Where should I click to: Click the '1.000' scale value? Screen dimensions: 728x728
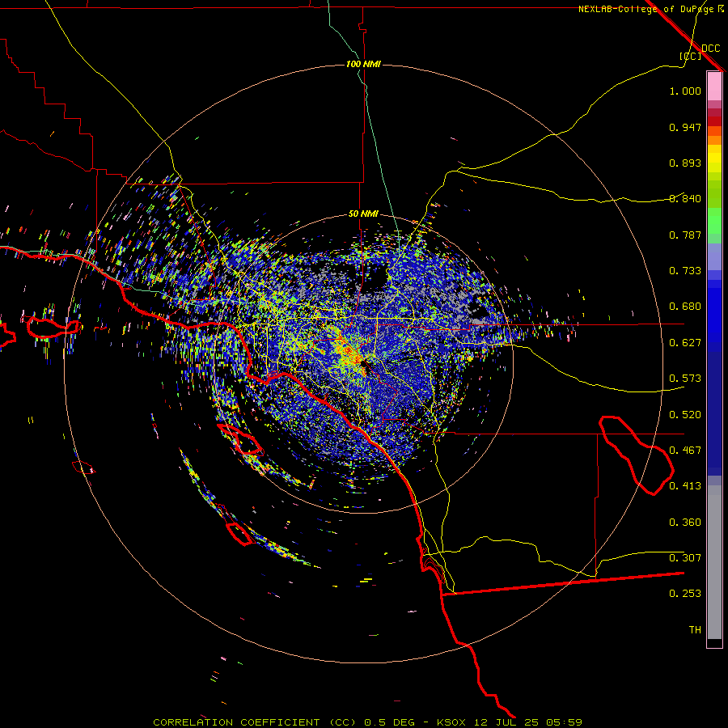tap(685, 91)
